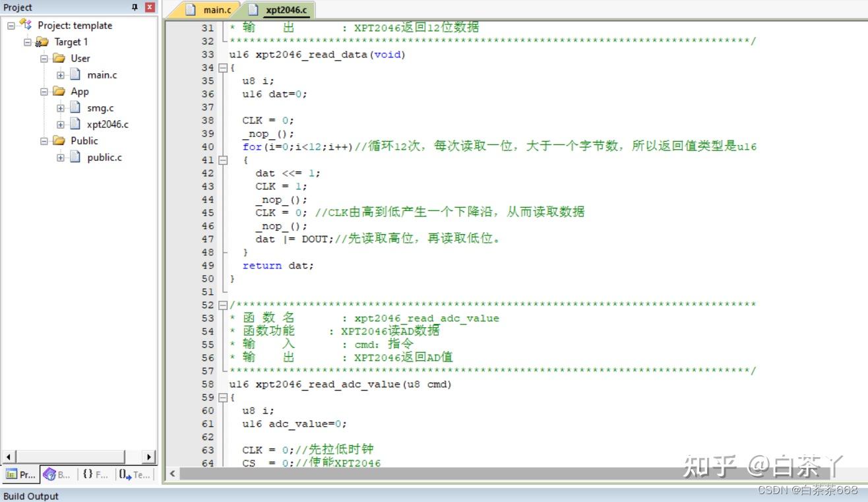
Task: Click the file icon next to main.c in tree
Action: (74, 75)
